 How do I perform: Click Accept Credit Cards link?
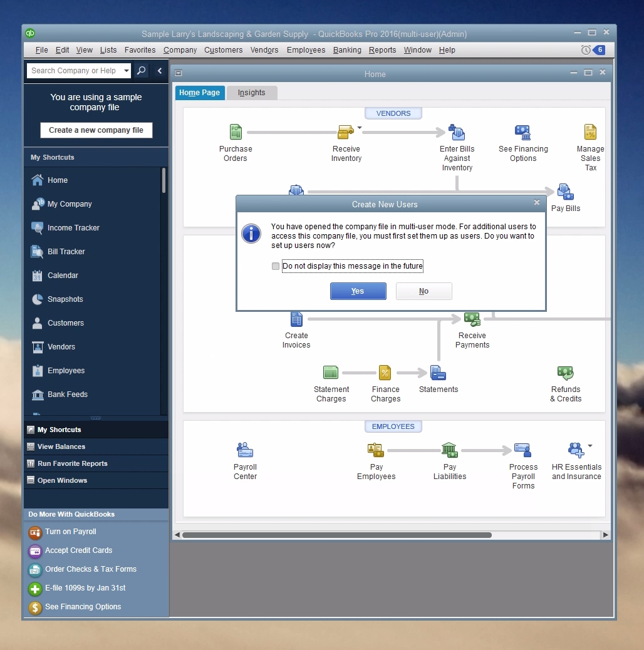coord(79,550)
